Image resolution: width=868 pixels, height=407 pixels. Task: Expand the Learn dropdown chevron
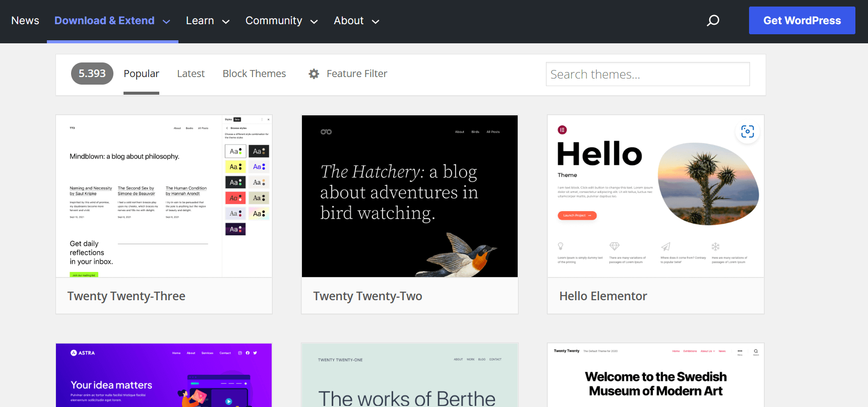(226, 22)
